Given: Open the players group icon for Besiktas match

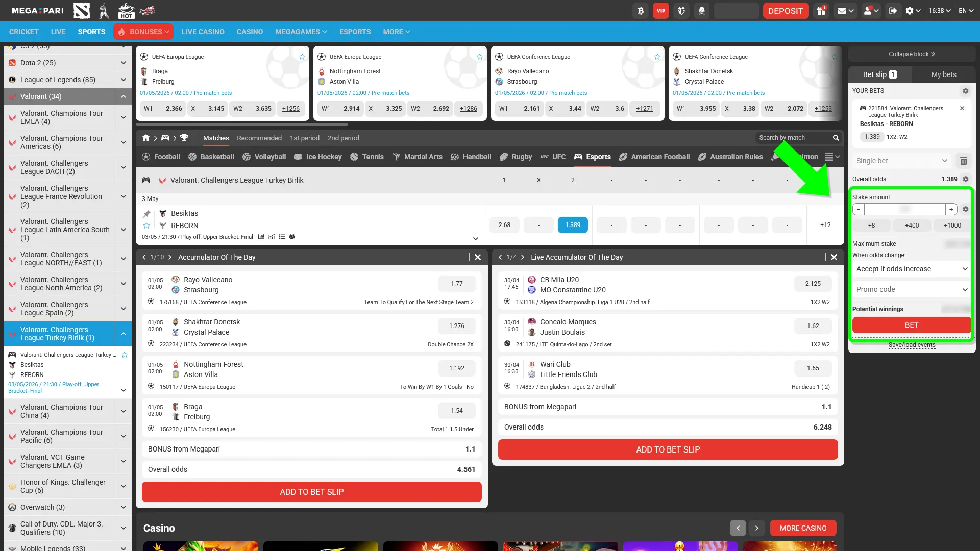Looking at the screenshot, I should click(x=292, y=237).
